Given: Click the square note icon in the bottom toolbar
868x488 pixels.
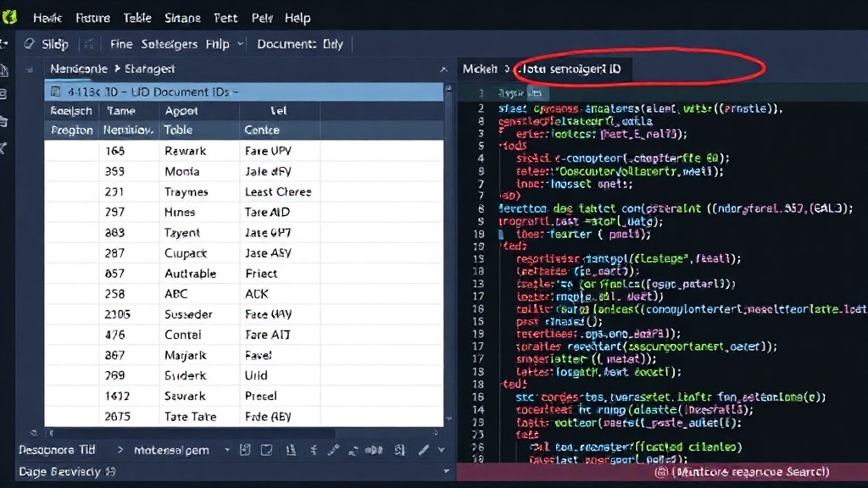Looking at the screenshot, I should pyautogui.click(x=266, y=451).
